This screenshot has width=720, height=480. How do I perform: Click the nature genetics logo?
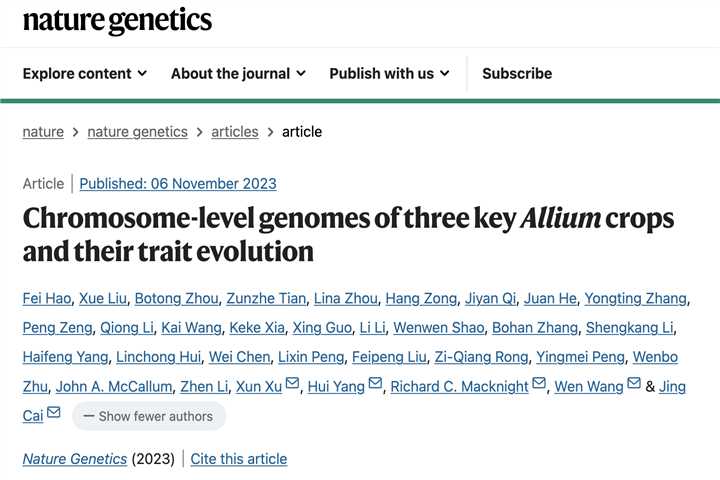117,20
